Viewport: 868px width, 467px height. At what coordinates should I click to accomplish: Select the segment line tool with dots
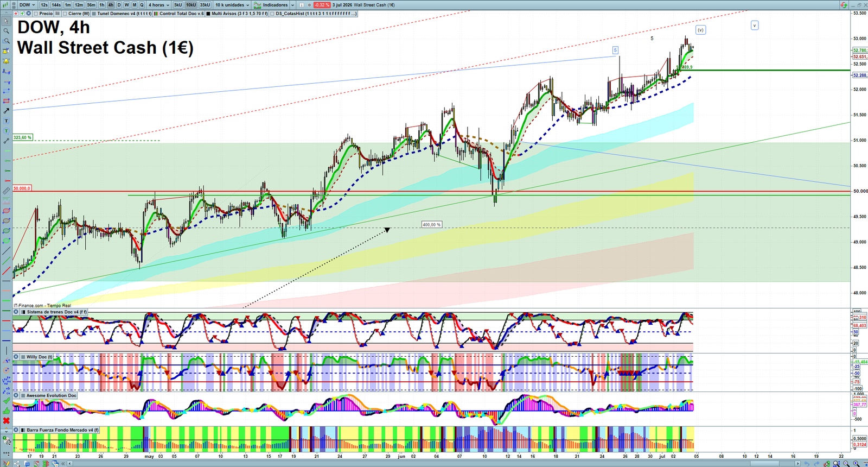click(7, 141)
